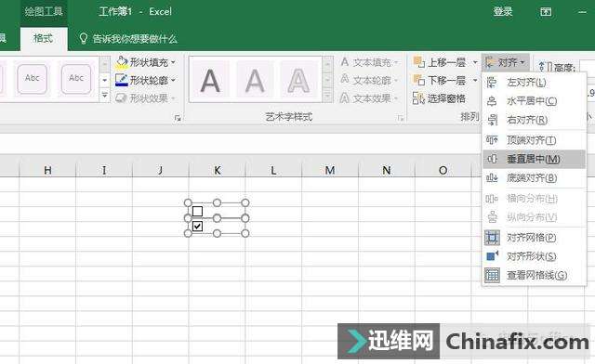The image size is (595, 364).
Task: Toggle View Gridlines (查看网格线) option
Action: pyautogui.click(x=534, y=275)
